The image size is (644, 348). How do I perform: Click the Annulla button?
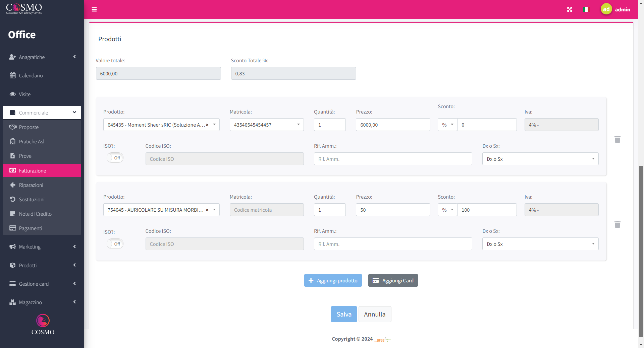[375, 314]
